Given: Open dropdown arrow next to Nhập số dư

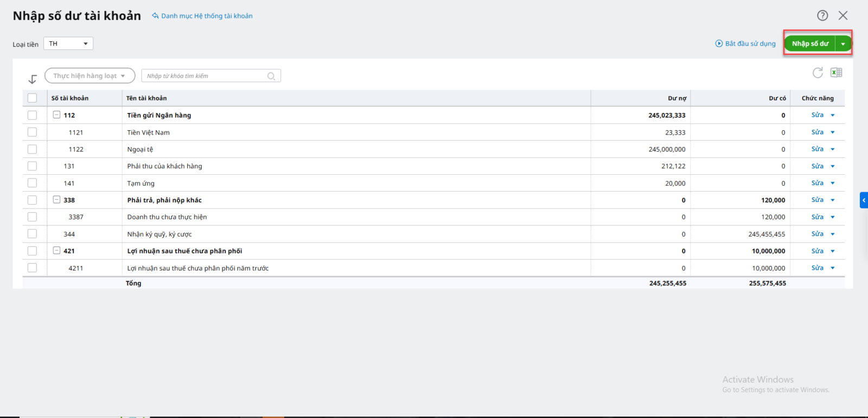Looking at the screenshot, I should pyautogui.click(x=843, y=44).
